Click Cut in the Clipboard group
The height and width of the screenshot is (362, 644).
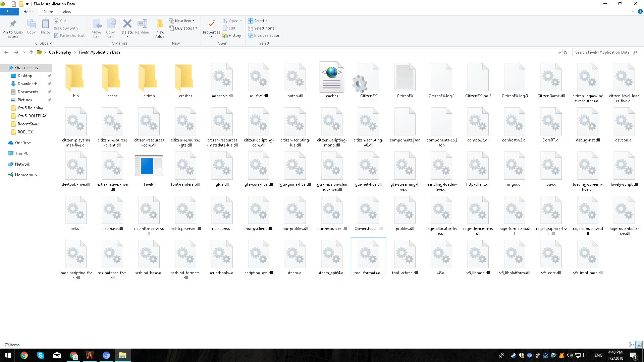point(60,21)
